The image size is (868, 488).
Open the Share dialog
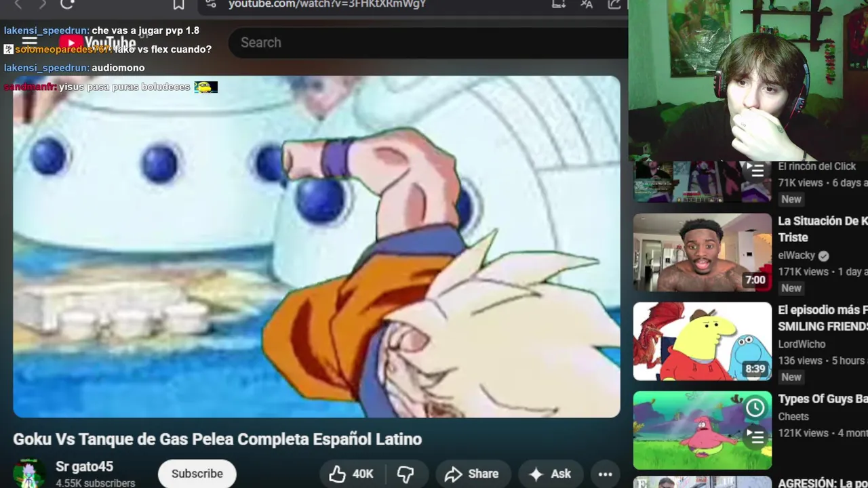[x=473, y=474]
